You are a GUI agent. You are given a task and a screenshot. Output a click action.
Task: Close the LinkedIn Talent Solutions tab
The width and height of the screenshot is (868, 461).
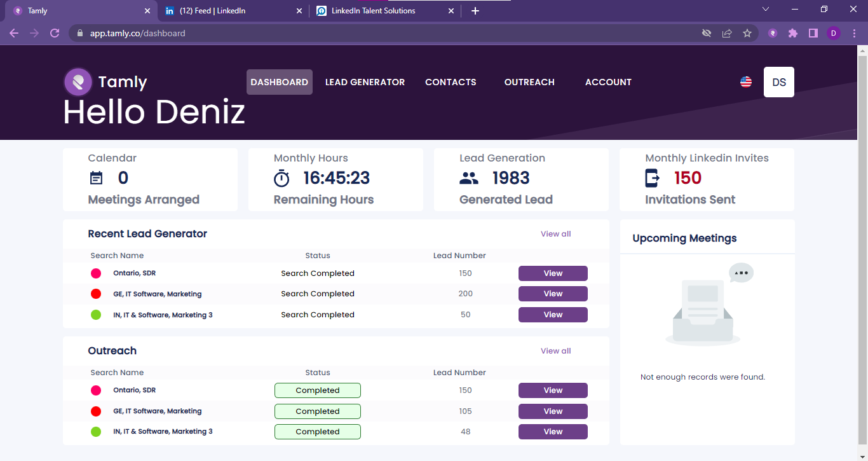[x=451, y=11]
